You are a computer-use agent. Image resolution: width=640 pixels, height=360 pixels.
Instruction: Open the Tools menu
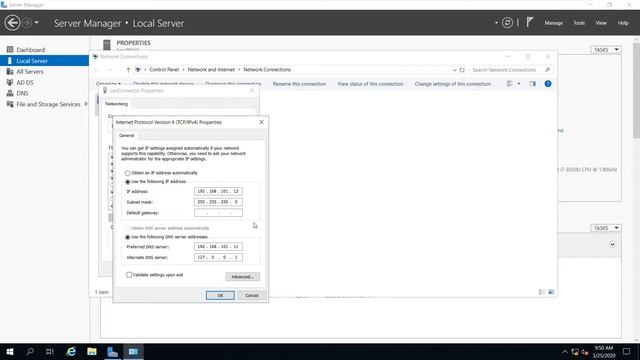pyautogui.click(x=579, y=23)
